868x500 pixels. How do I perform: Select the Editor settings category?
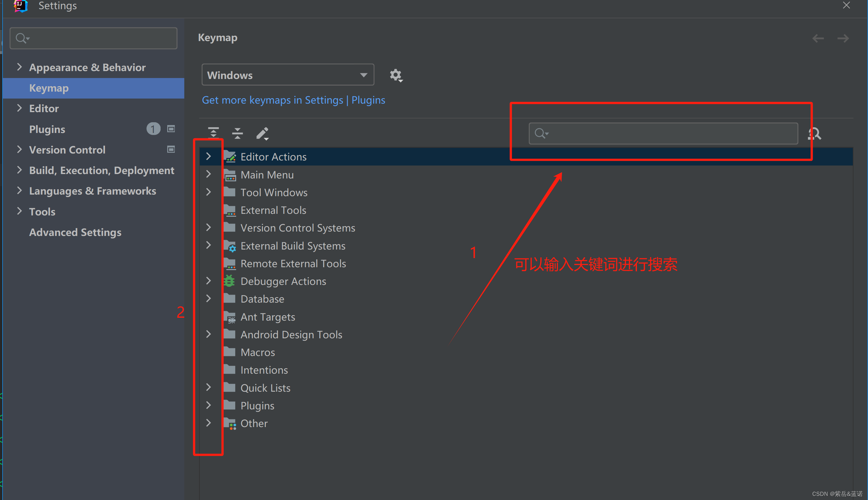(44, 109)
